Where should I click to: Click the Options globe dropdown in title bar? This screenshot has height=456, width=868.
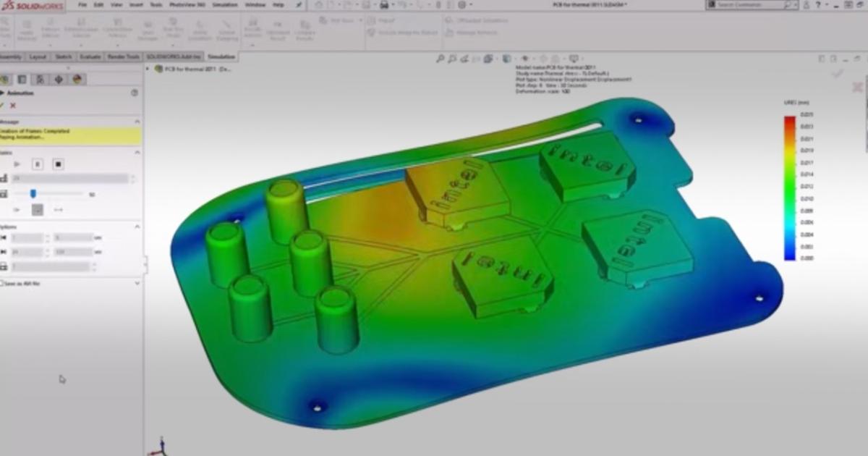pyautogui.click(x=463, y=5)
